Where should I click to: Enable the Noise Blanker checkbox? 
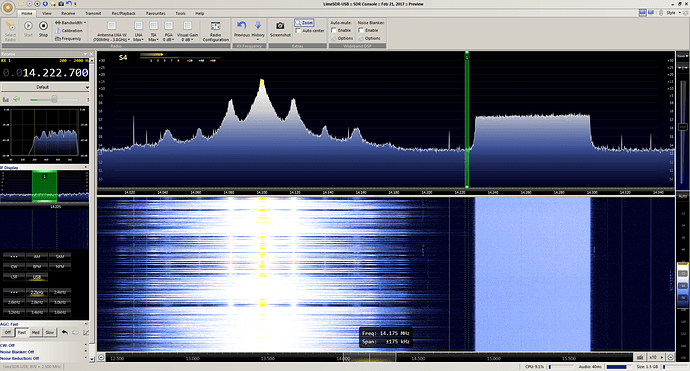361,30
